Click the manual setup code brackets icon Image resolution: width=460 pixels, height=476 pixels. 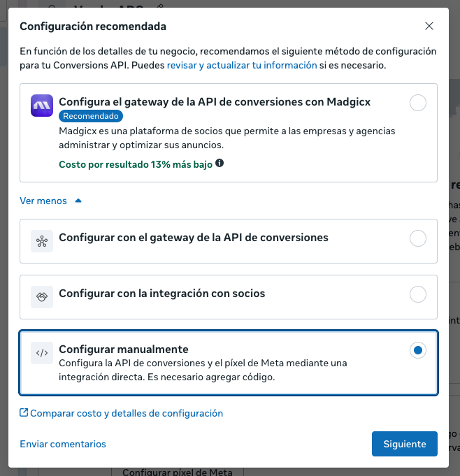(42, 353)
